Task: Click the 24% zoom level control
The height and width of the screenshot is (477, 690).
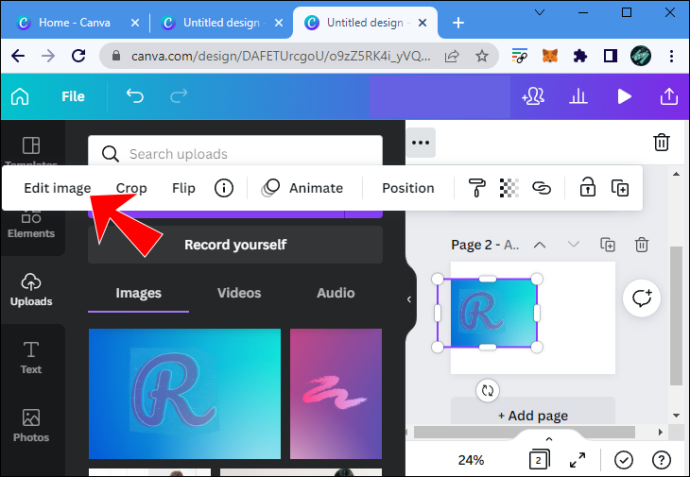Action: pyautogui.click(x=471, y=460)
